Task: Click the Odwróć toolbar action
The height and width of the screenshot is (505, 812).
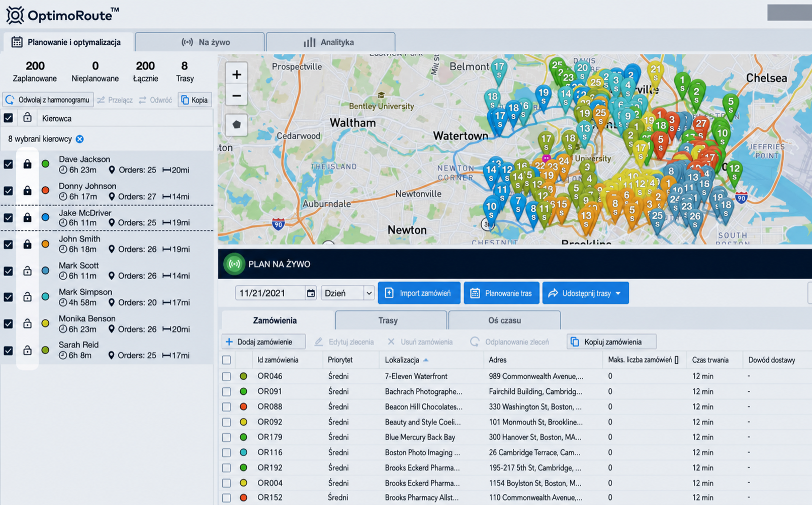Action: point(156,100)
